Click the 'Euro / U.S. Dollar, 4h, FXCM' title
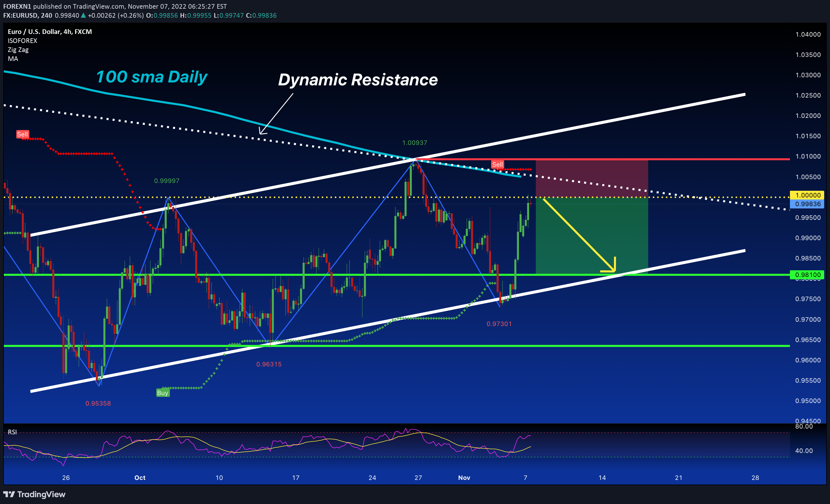 [50, 32]
